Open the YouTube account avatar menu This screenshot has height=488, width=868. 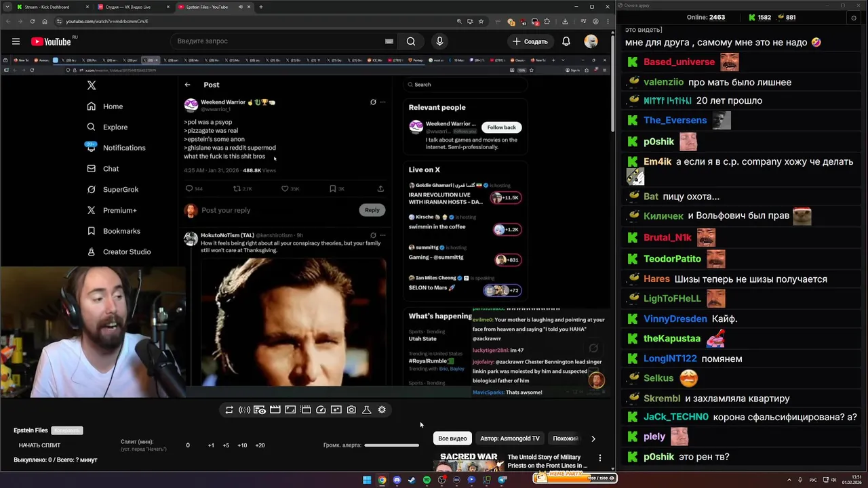coord(591,41)
